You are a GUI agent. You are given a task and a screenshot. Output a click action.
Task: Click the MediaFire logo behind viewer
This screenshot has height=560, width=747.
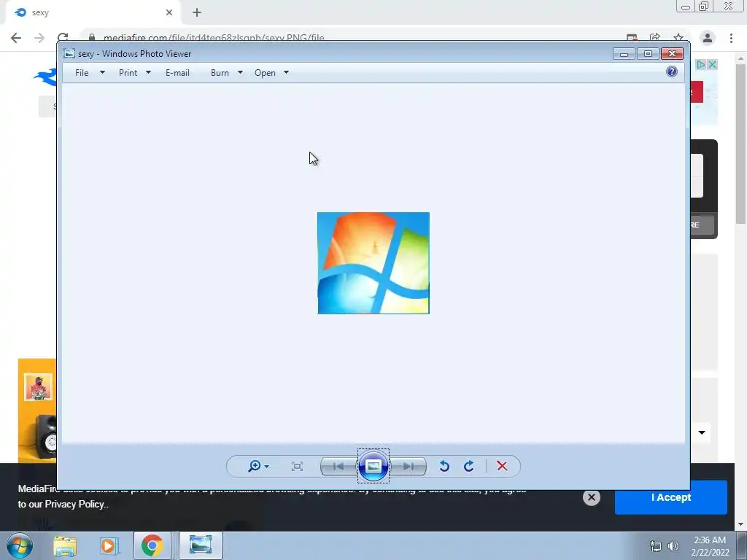point(45,76)
